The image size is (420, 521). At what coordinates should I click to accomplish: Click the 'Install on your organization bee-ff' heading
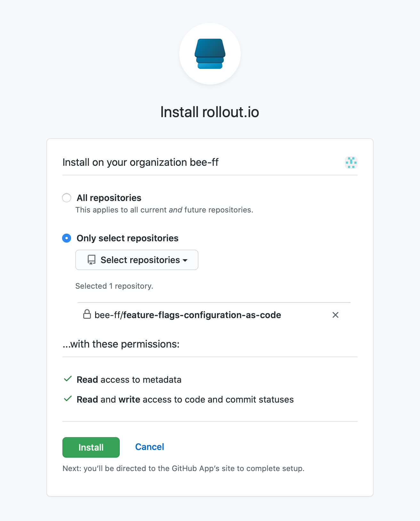click(x=140, y=162)
